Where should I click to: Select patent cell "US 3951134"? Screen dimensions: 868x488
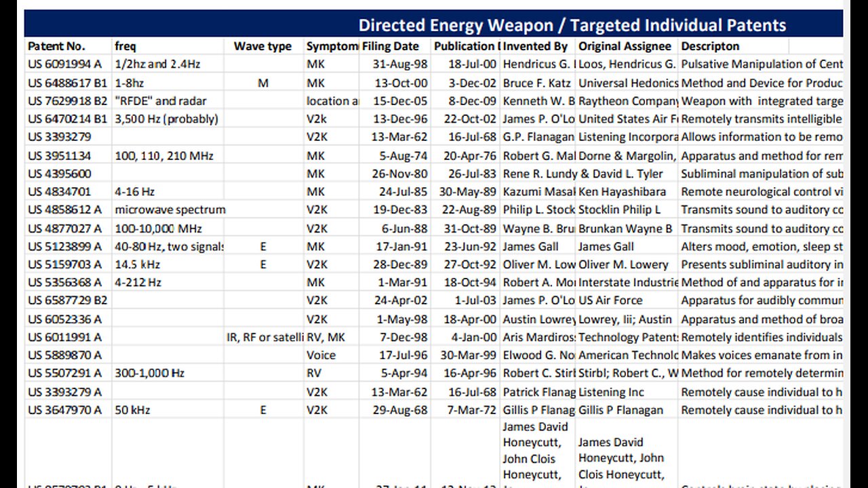click(x=58, y=156)
